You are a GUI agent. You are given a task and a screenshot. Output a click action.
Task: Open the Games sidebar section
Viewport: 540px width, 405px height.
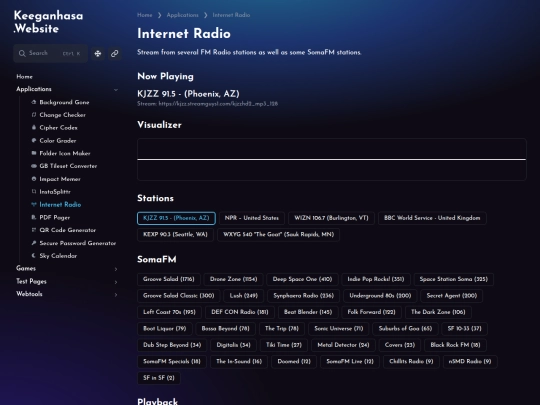coord(26,268)
